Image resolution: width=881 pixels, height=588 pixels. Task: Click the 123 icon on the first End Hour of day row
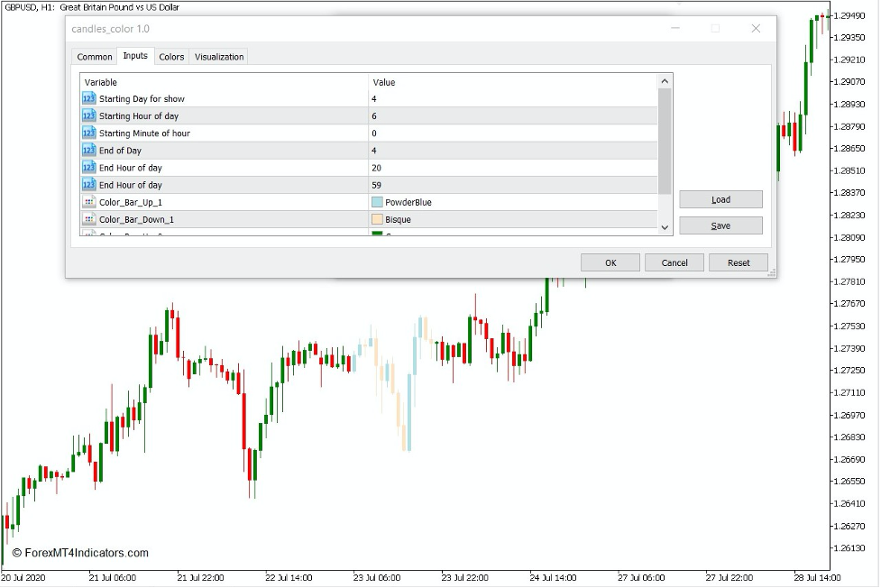point(88,167)
